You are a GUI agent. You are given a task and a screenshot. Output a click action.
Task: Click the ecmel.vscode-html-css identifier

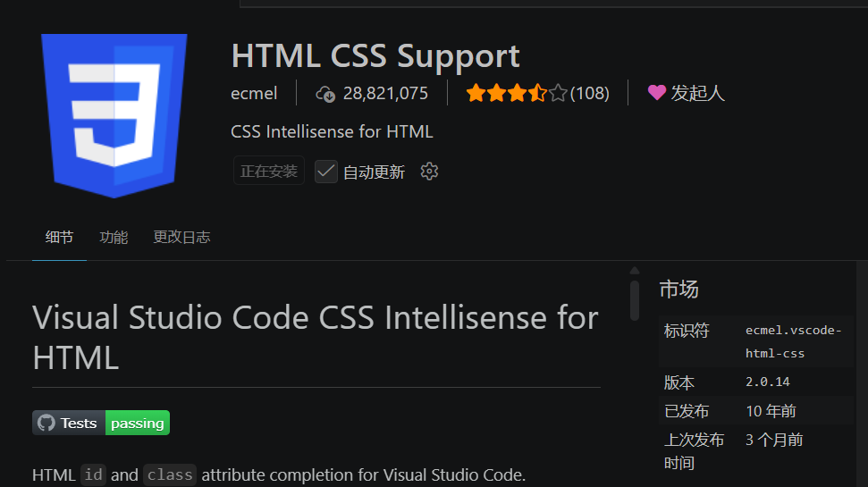click(x=793, y=341)
